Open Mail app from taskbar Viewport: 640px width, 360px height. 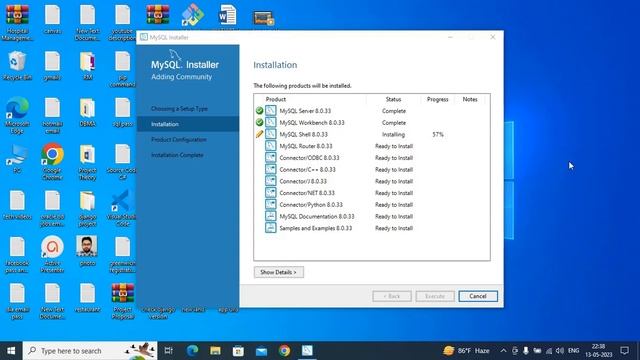(261, 351)
